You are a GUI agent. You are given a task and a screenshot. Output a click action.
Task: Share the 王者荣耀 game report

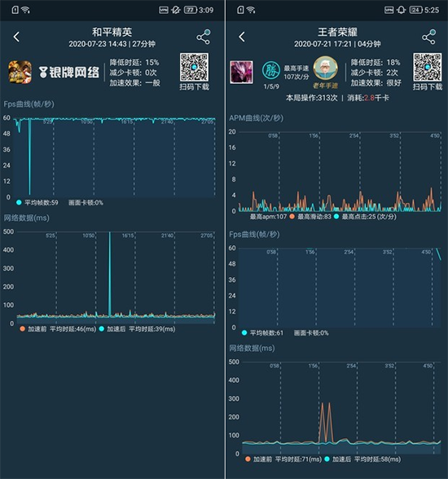pyautogui.click(x=428, y=37)
